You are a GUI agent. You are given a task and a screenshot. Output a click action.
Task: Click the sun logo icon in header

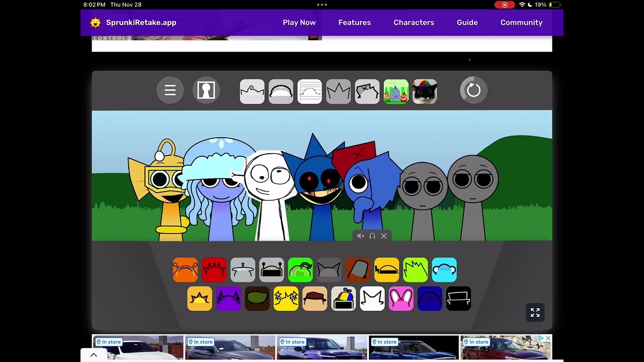[x=95, y=23]
